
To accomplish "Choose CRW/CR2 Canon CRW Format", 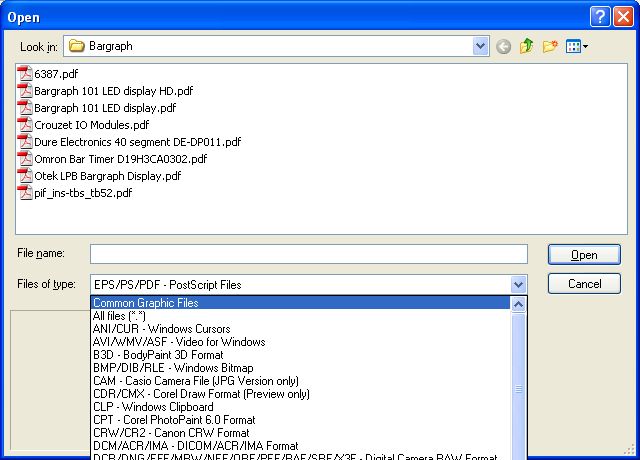I will [301, 433].
